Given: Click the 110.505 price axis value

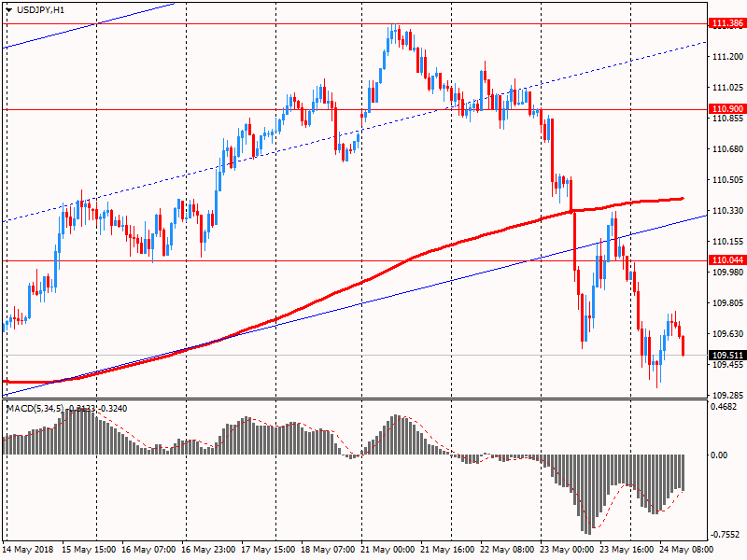Looking at the screenshot, I should tap(727, 180).
